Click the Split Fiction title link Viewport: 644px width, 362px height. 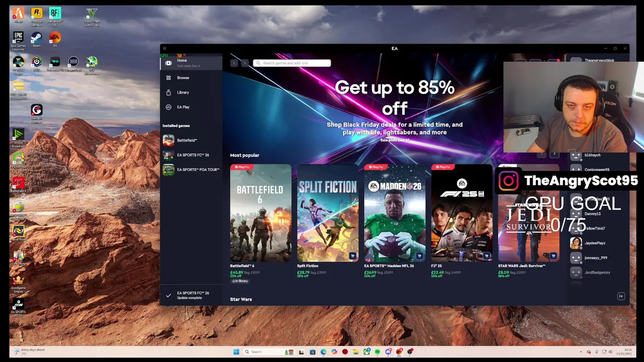tap(307, 266)
